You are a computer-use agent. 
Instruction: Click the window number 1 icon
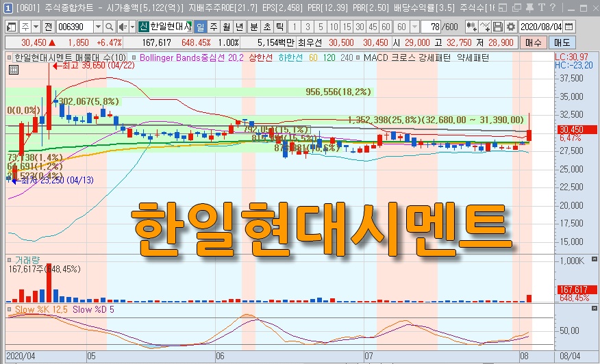pos(8,8)
